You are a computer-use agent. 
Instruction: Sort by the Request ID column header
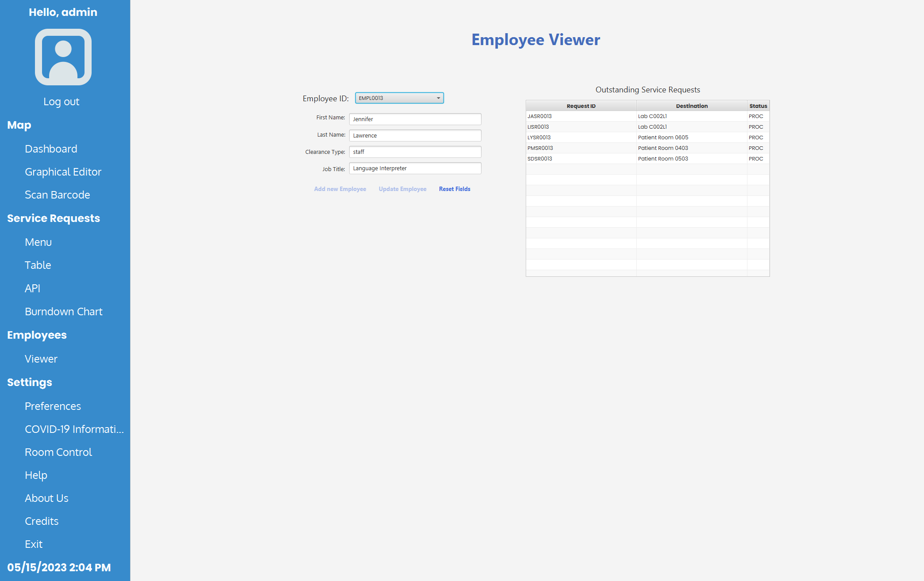(x=581, y=106)
